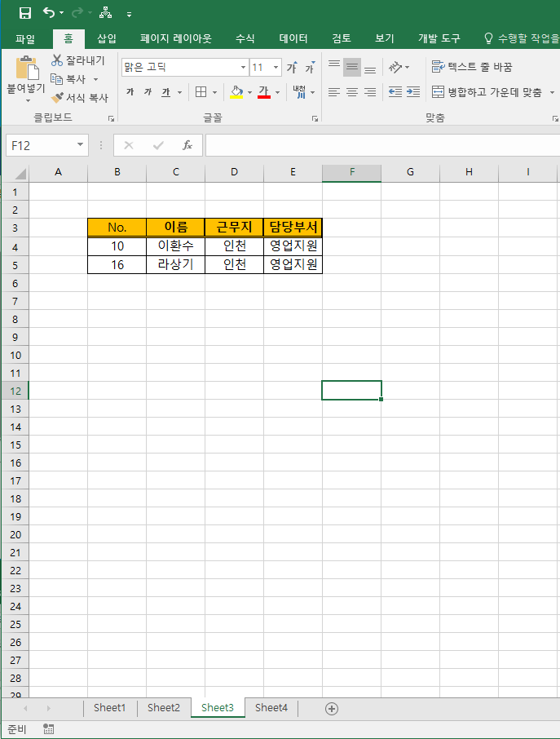Image resolution: width=560 pixels, height=739 pixels.
Task: Click the Redo arrow icon
Action: 77,12
